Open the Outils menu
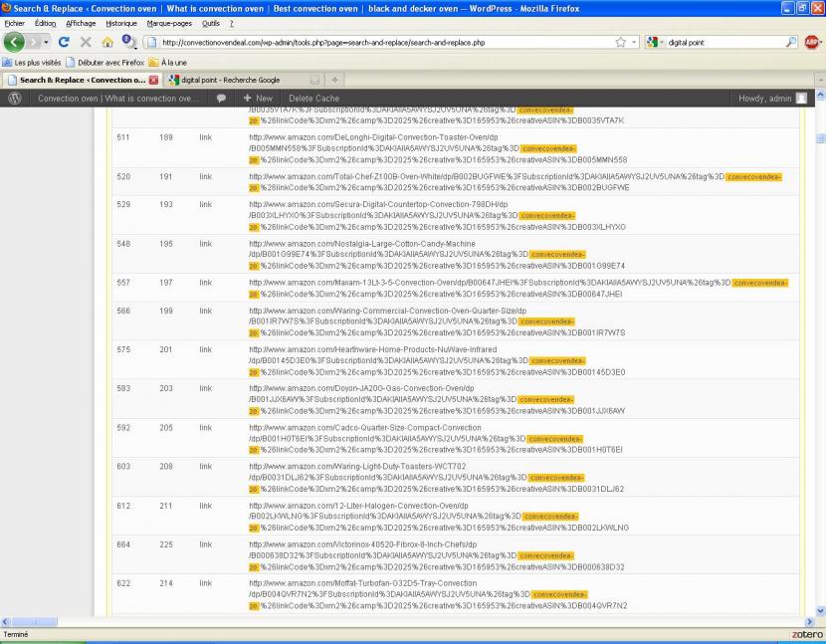826x644 pixels. pyautogui.click(x=211, y=23)
